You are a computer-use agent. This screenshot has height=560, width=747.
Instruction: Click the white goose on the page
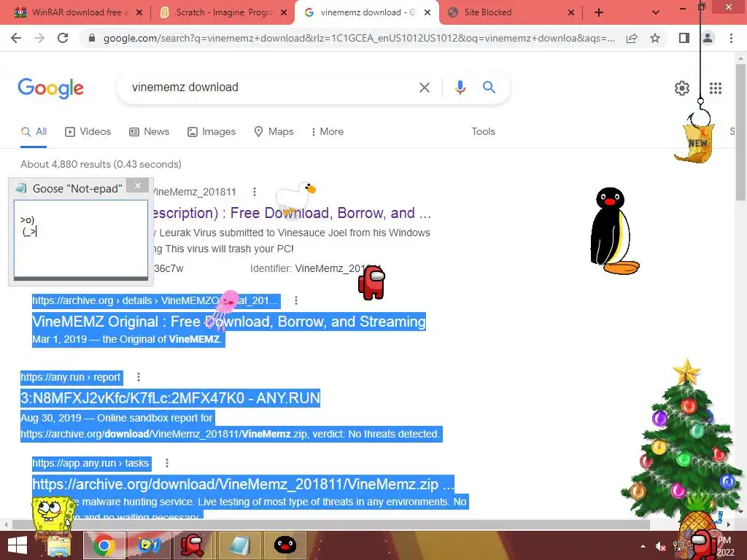(295, 198)
